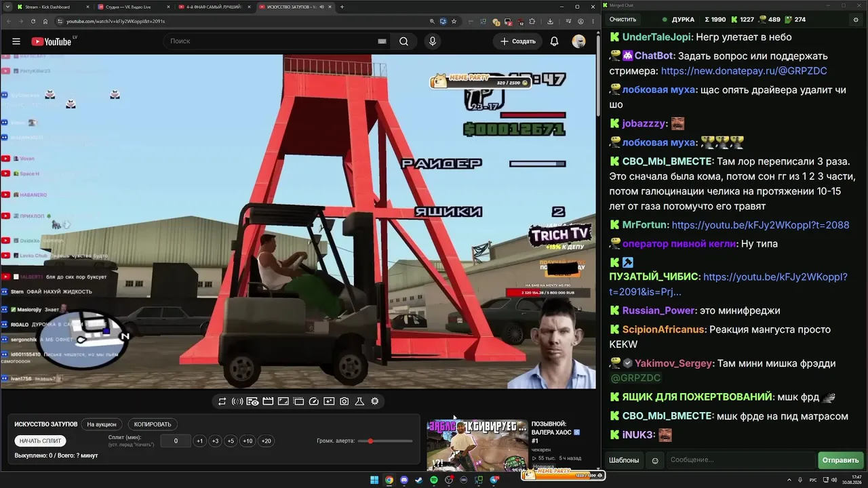Go to the YouTube home logo
This screenshot has height=488, width=868.
52,41
